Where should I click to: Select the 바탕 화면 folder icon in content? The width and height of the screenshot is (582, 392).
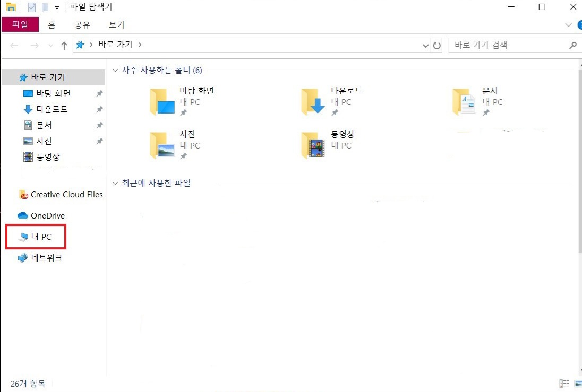pyautogui.click(x=162, y=102)
